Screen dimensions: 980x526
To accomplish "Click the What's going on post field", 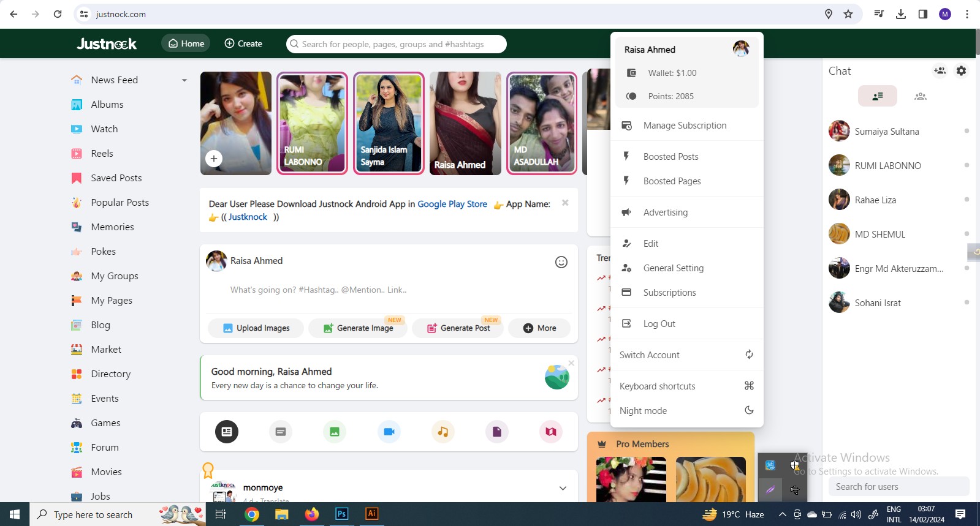I will pyautogui.click(x=389, y=290).
